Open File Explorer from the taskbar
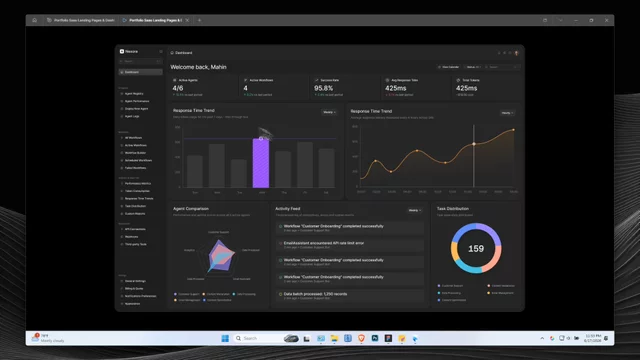The width and height of the screenshot is (640, 360). tap(334, 338)
